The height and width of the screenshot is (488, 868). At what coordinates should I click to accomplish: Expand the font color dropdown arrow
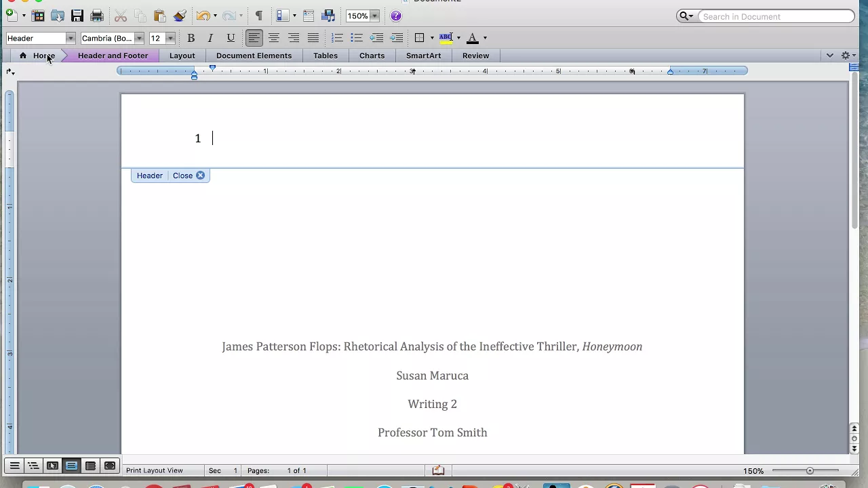[485, 38]
